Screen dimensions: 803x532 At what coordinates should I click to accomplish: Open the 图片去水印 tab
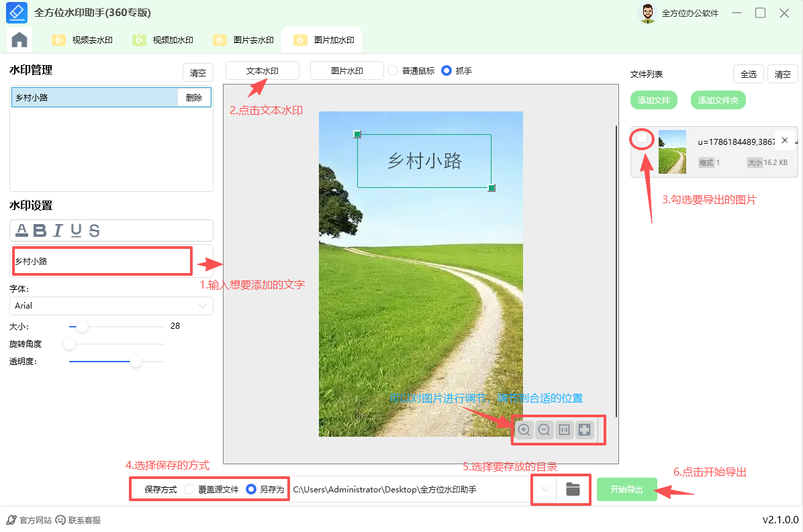245,40
